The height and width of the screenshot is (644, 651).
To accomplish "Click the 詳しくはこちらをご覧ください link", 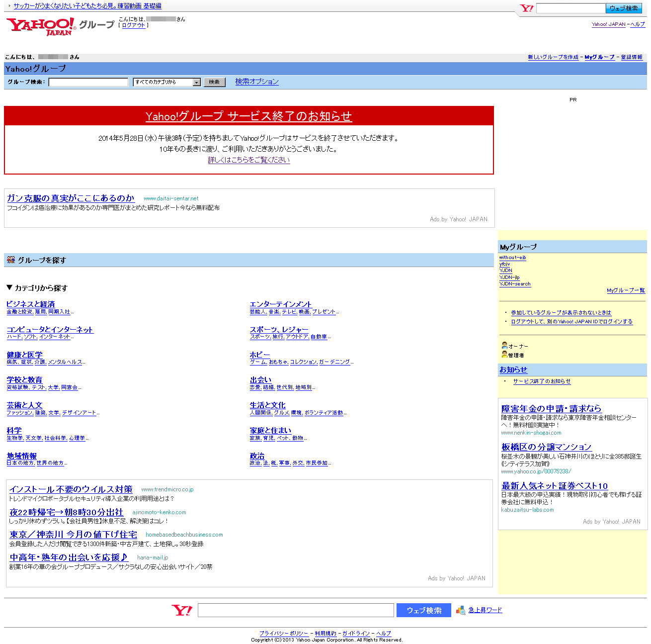I will 248,160.
